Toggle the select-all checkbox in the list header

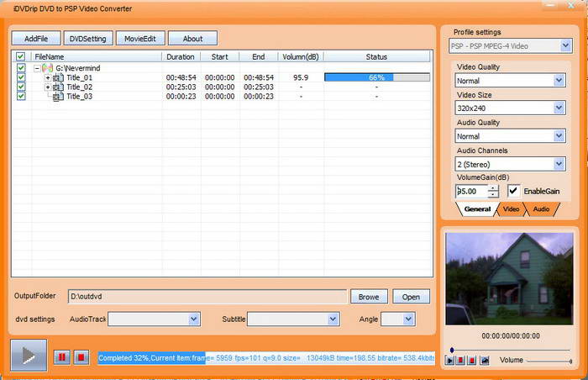[21, 57]
